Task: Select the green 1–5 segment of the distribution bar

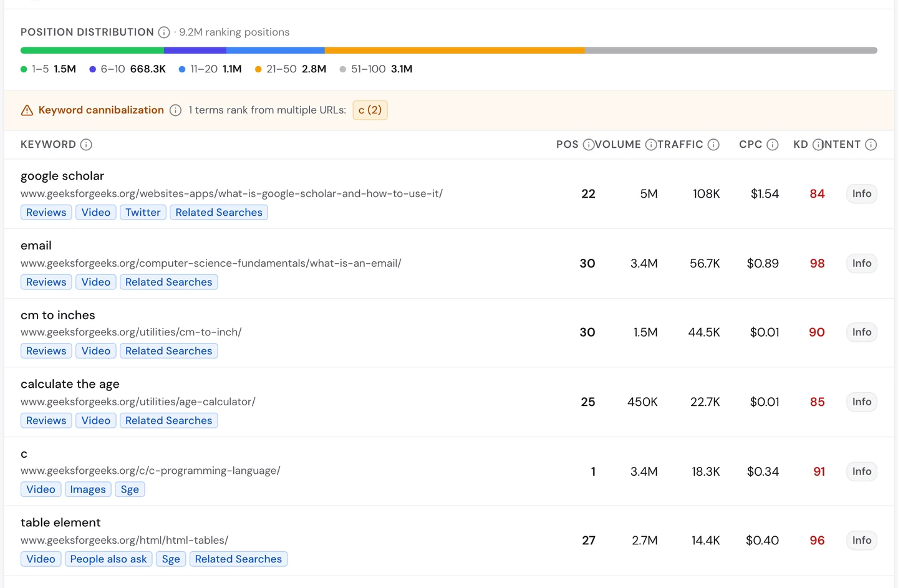Action: pos(92,51)
